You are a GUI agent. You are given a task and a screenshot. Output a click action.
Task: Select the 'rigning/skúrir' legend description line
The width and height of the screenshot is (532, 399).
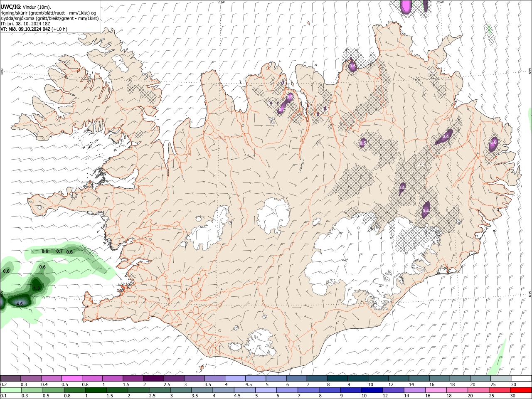48,13
